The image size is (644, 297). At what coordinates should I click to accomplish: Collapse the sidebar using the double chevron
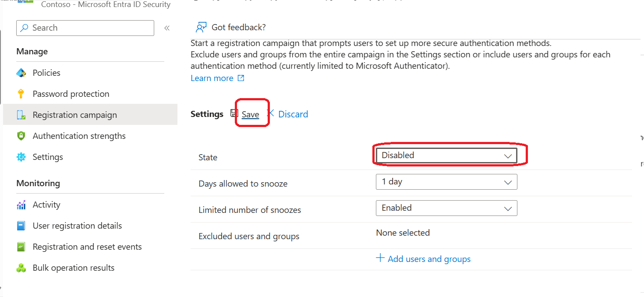click(167, 28)
